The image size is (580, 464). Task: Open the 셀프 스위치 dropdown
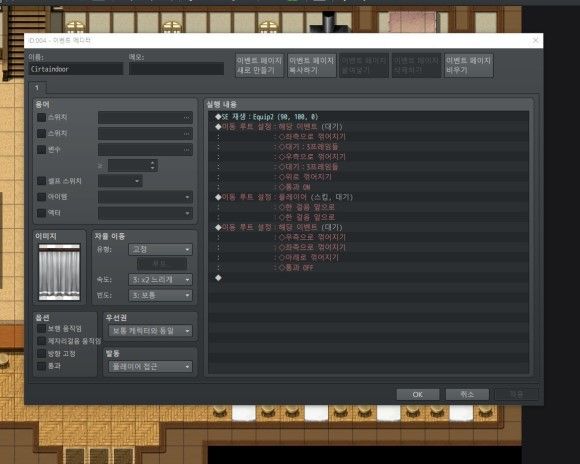click(120, 181)
